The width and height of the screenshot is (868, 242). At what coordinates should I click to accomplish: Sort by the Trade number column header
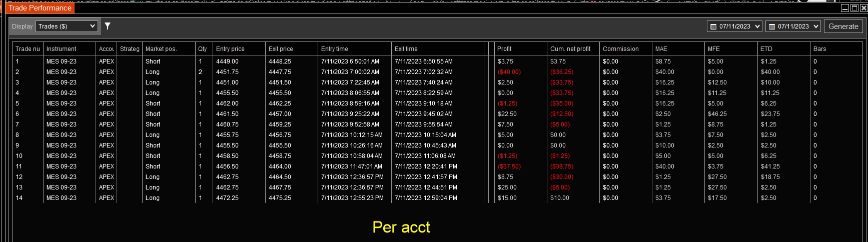tap(28, 49)
